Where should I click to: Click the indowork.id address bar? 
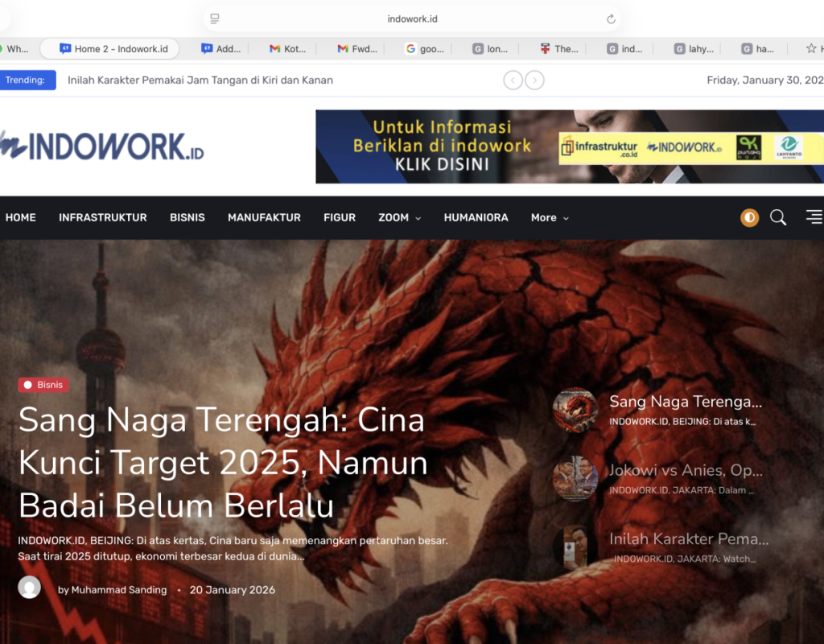pyautogui.click(x=412, y=19)
